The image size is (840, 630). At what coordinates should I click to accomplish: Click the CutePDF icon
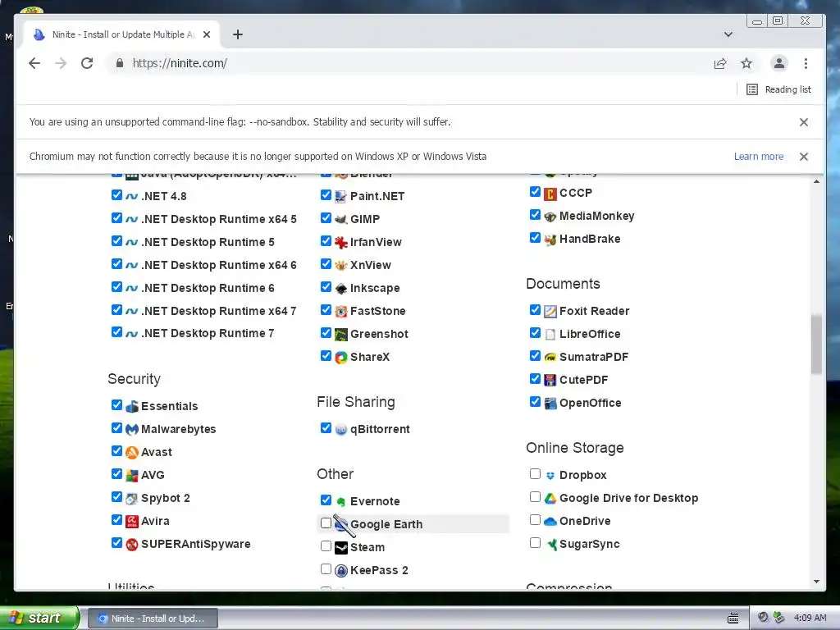[x=550, y=381]
